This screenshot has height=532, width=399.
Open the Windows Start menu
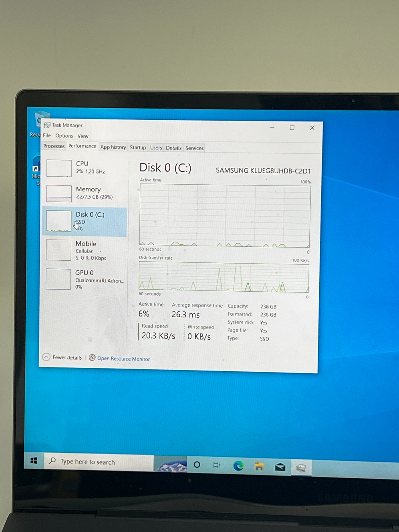(x=34, y=461)
